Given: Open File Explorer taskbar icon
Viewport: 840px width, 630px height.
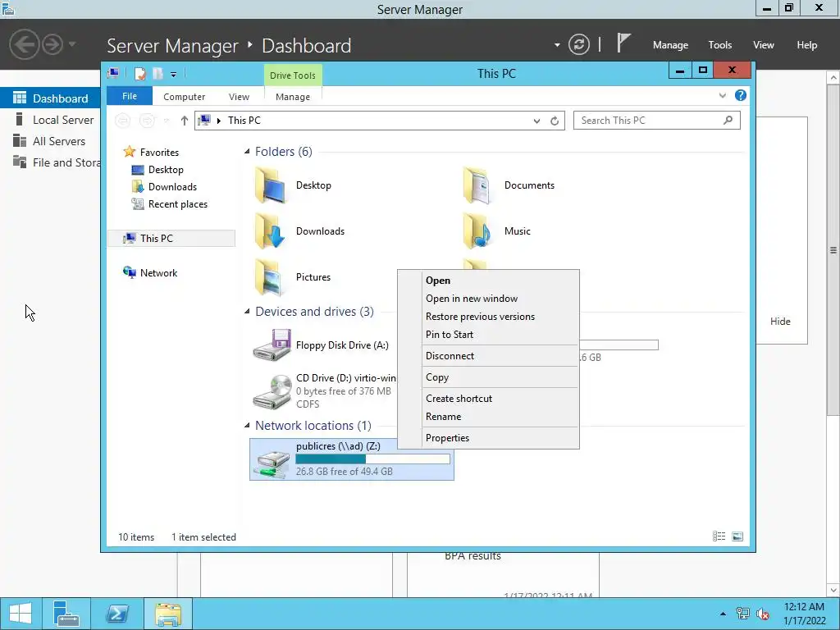Looking at the screenshot, I should coord(168,614).
